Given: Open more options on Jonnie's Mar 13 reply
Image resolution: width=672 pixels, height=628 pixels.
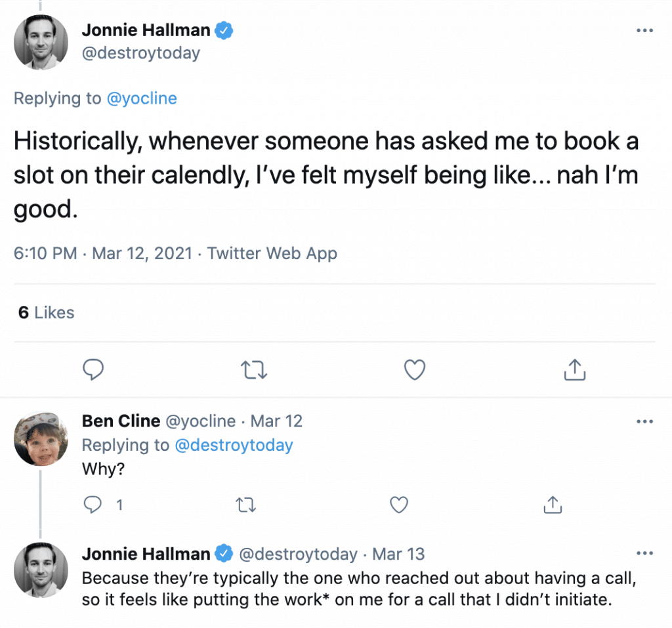Looking at the screenshot, I should pyautogui.click(x=645, y=553).
